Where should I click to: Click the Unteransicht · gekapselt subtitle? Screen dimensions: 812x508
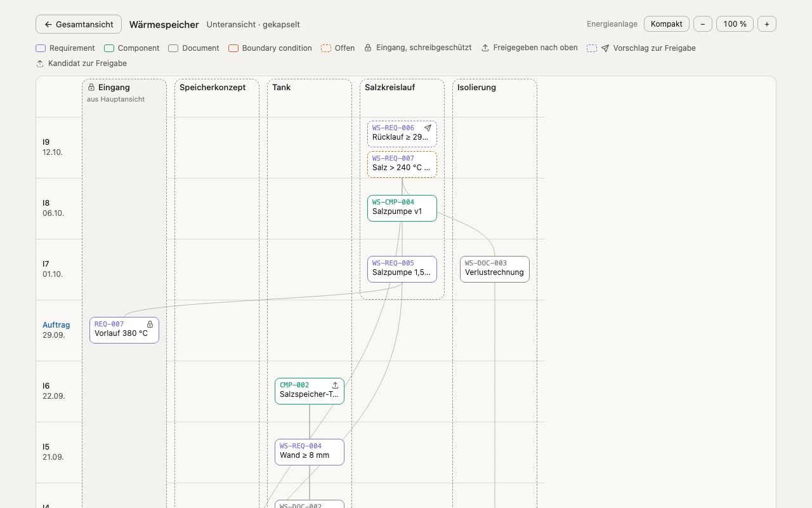[253, 25]
